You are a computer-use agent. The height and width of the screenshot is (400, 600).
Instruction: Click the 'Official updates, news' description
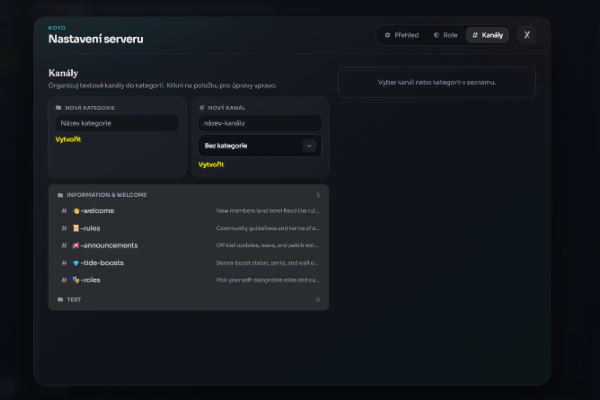(267, 245)
